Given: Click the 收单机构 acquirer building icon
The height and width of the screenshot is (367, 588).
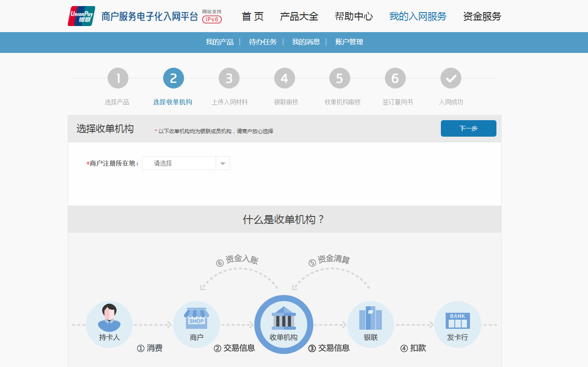Looking at the screenshot, I should pyautogui.click(x=284, y=318).
